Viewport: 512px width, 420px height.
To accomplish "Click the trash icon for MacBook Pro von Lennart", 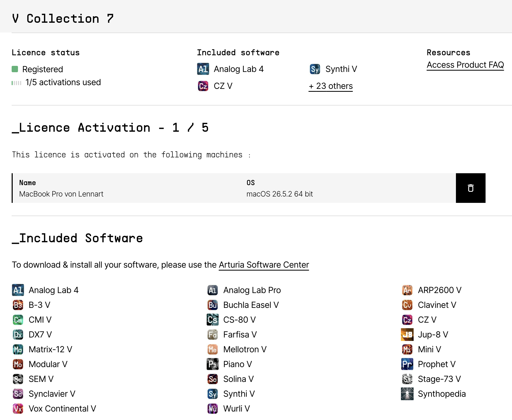I will coord(470,188).
